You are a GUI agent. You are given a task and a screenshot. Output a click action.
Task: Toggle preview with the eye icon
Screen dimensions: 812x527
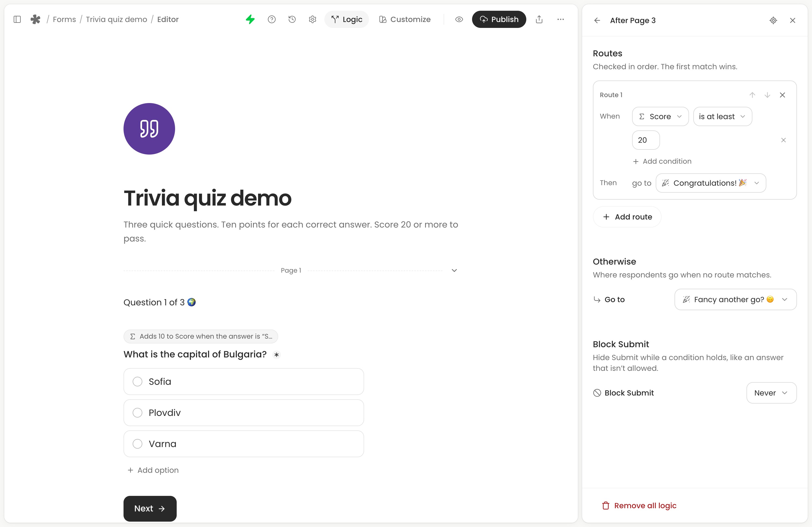point(459,19)
